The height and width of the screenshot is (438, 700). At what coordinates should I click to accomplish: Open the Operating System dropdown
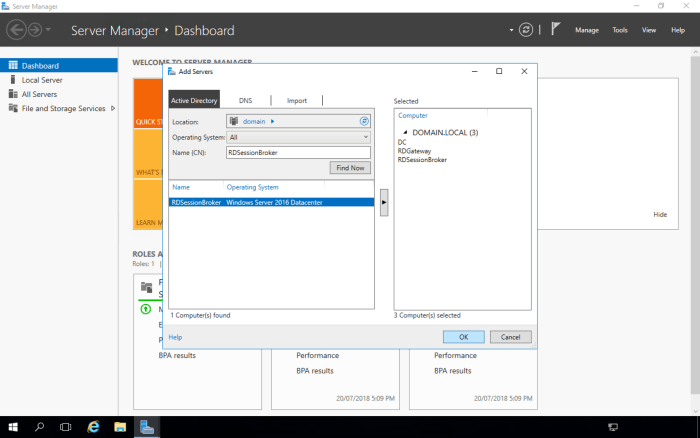[298, 137]
